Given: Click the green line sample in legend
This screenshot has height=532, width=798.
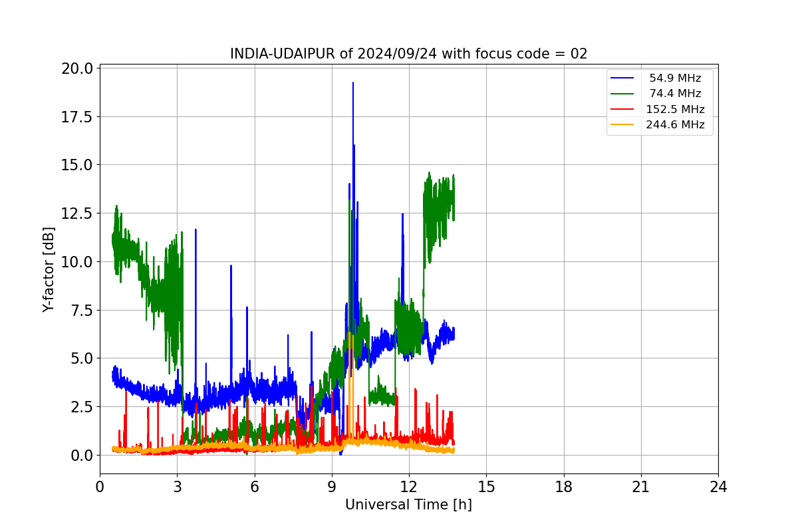Looking at the screenshot, I should click(x=623, y=94).
